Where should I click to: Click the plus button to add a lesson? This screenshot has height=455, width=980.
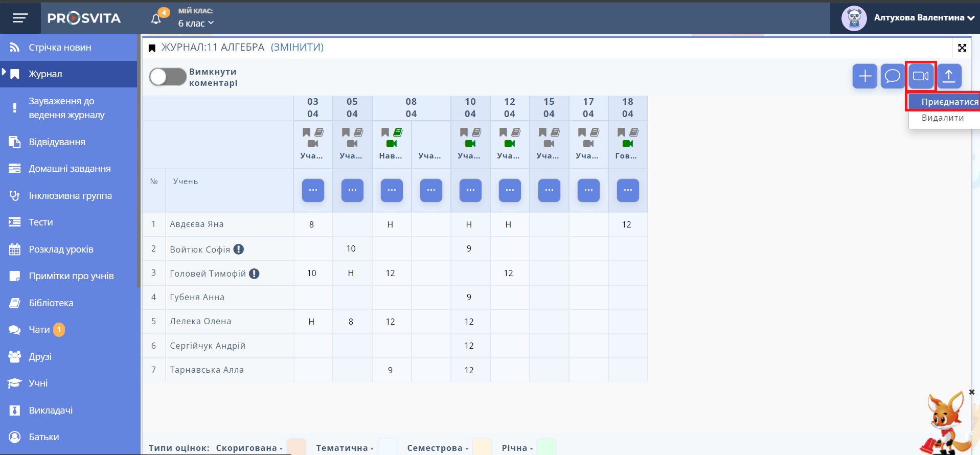click(x=864, y=76)
